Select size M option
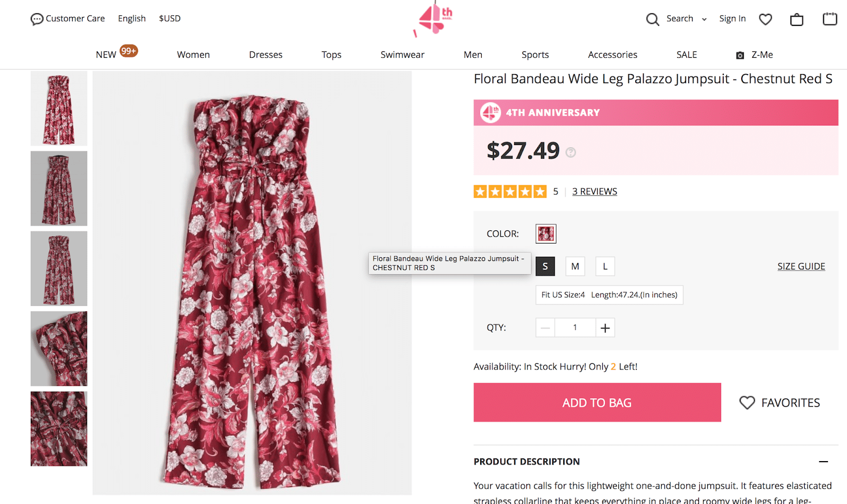Screen dimensions: 847x504 [x=575, y=266]
